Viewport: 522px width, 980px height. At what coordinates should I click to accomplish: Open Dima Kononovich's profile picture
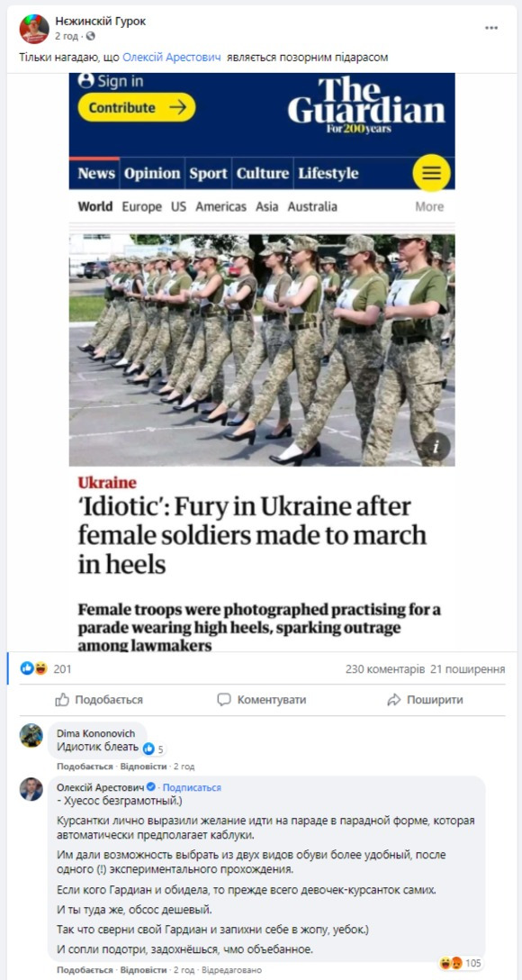click(31, 736)
